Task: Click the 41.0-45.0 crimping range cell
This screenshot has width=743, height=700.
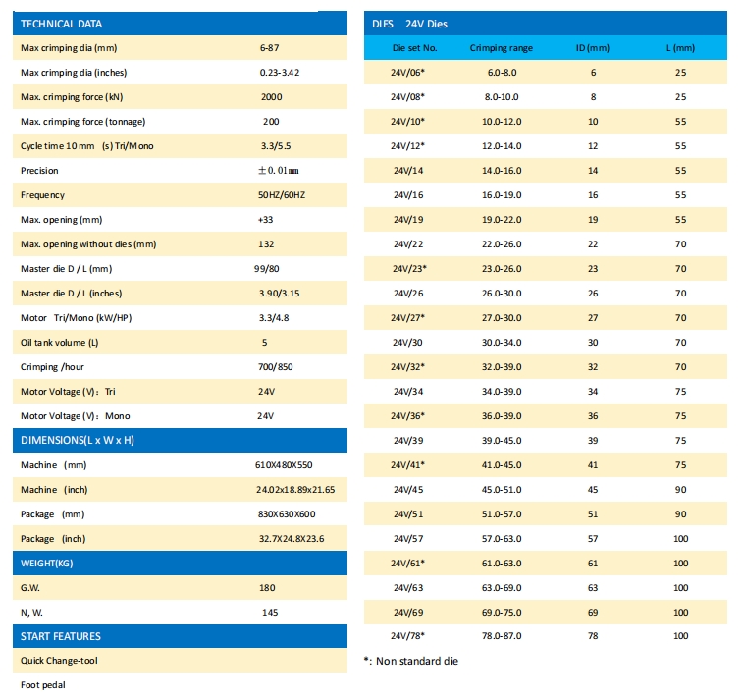Action: [501, 464]
